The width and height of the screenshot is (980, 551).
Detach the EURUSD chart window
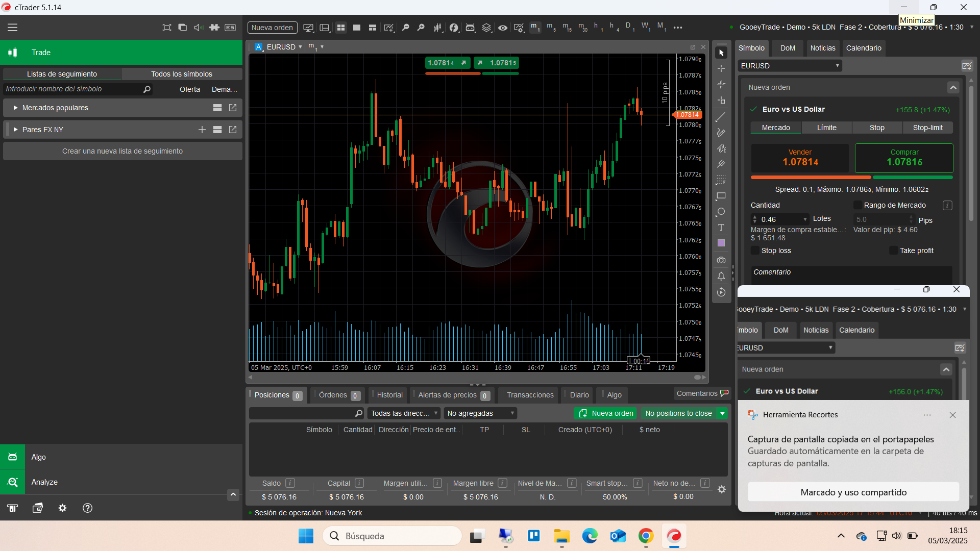pyautogui.click(x=693, y=47)
